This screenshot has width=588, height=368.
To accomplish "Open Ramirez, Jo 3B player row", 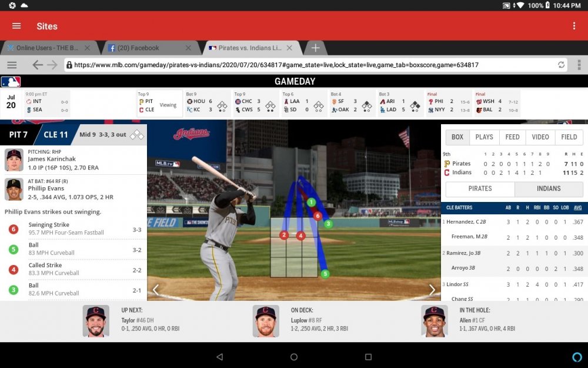I will coord(514,253).
